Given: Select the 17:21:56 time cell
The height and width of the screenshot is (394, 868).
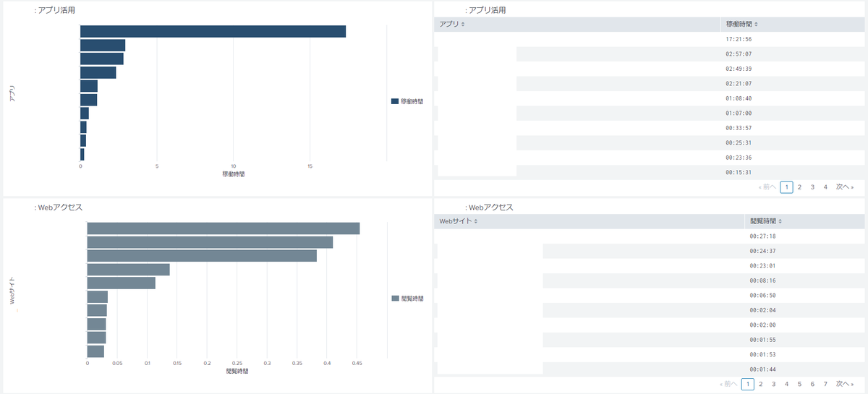Looking at the screenshot, I should coord(739,39).
